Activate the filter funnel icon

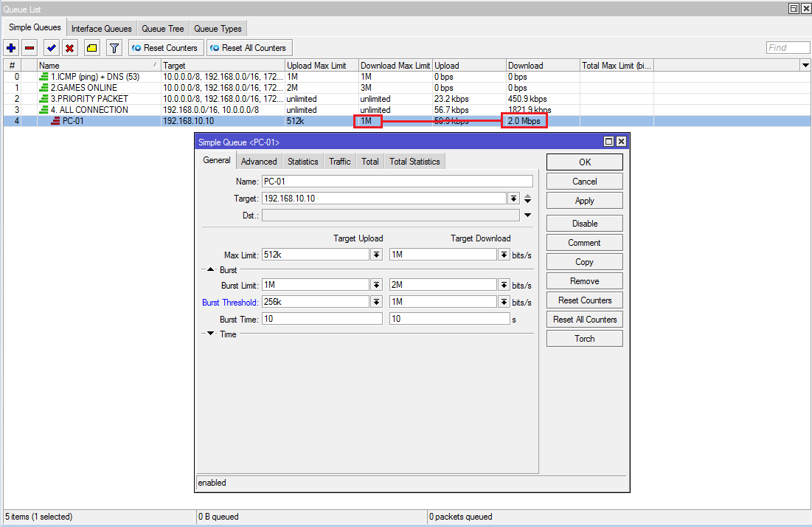tap(113, 47)
